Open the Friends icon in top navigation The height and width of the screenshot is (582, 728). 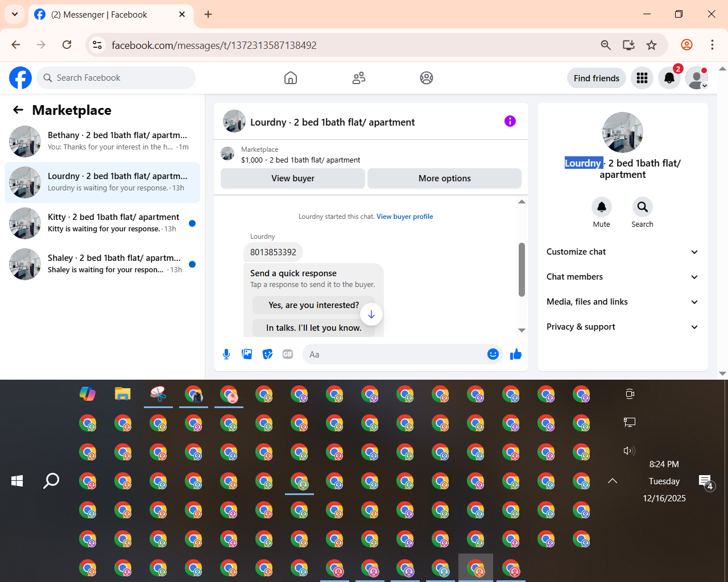pyautogui.click(x=359, y=78)
